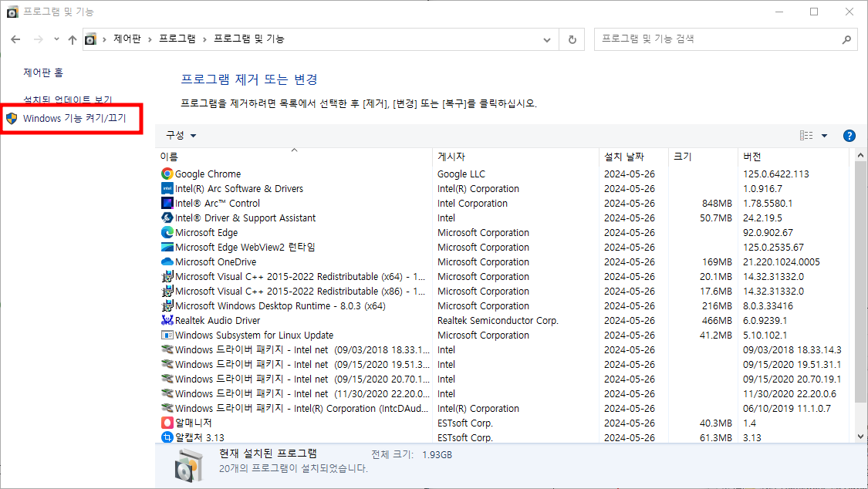Select Intel Driver & Support Assistant icon

click(x=167, y=218)
